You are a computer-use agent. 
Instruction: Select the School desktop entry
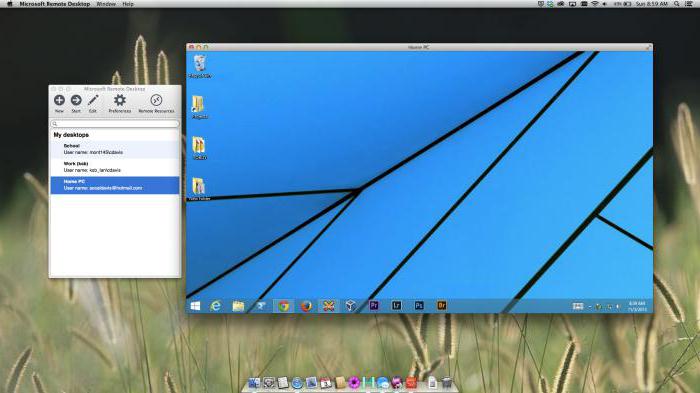[x=115, y=149]
